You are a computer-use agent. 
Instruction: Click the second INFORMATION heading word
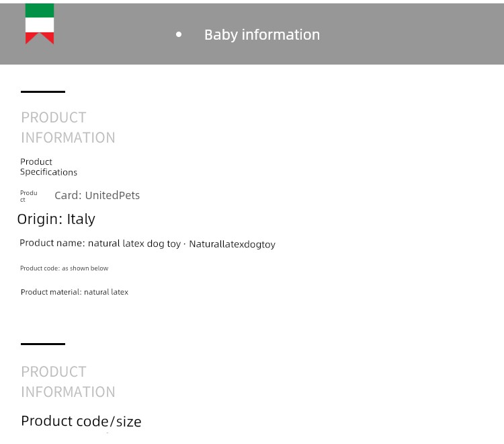point(68,392)
